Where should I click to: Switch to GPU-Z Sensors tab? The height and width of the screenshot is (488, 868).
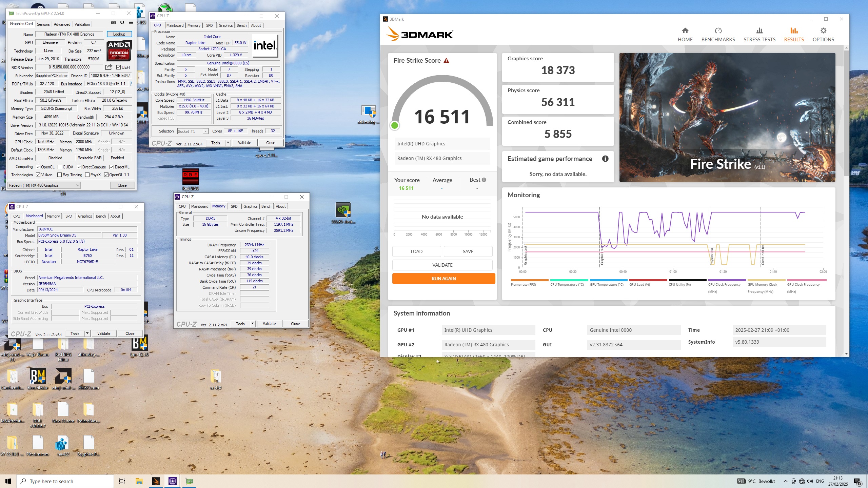(x=43, y=24)
